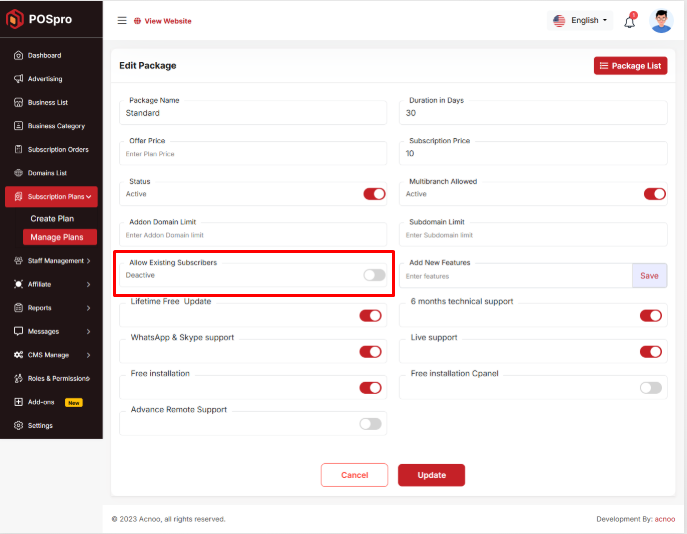Click the Update button
Screen dimensions: 687x534
coord(431,475)
